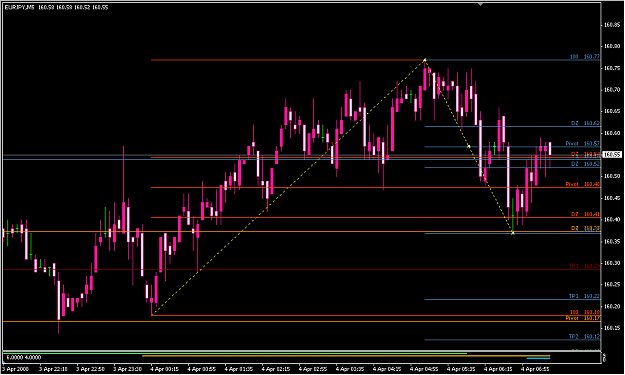Select the blue 'TP2 160.12' label

click(x=584, y=337)
